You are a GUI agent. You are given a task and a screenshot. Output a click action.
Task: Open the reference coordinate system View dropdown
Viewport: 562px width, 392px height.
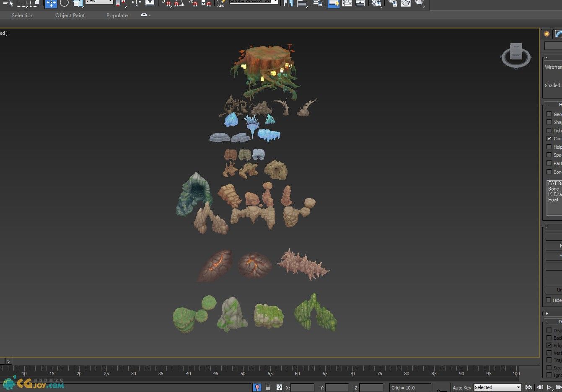(x=99, y=1)
